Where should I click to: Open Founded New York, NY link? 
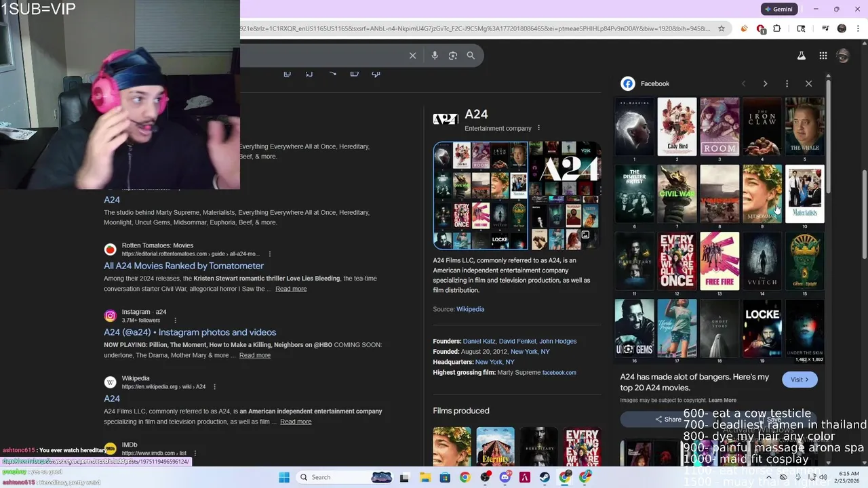pyautogui.click(x=530, y=352)
